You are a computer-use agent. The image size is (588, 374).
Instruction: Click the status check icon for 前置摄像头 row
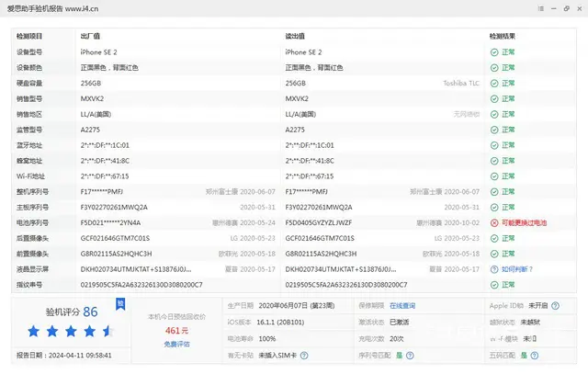[494, 254]
